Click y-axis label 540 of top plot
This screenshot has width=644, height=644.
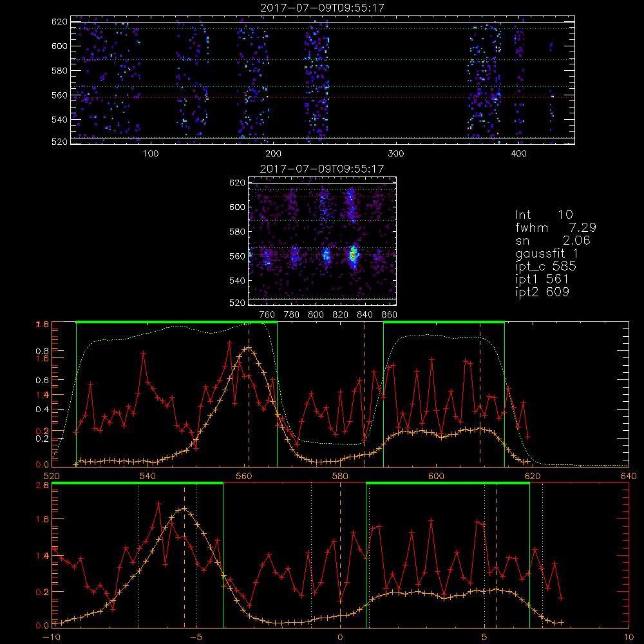(59, 120)
